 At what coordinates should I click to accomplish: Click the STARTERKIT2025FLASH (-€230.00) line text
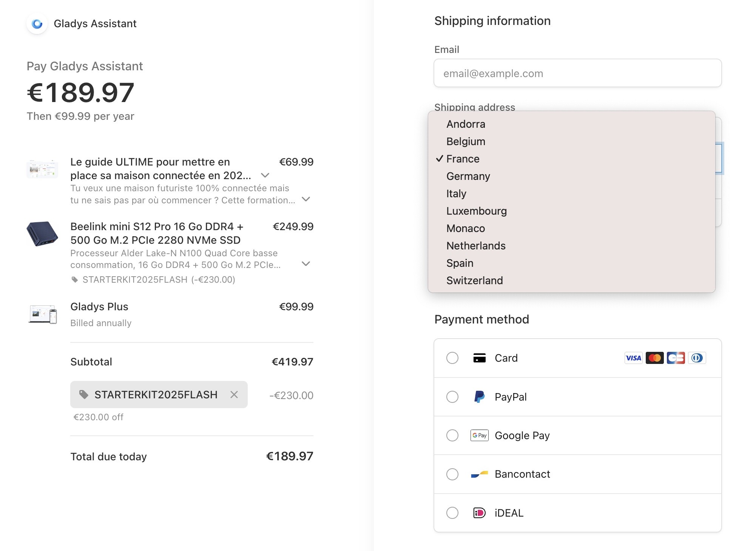[159, 280]
